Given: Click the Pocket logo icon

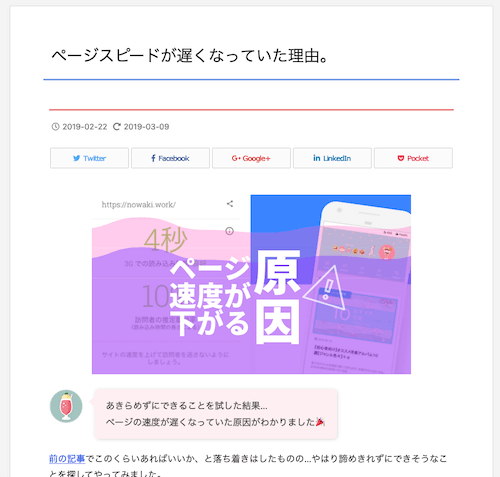Looking at the screenshot, I should (401, 158).
